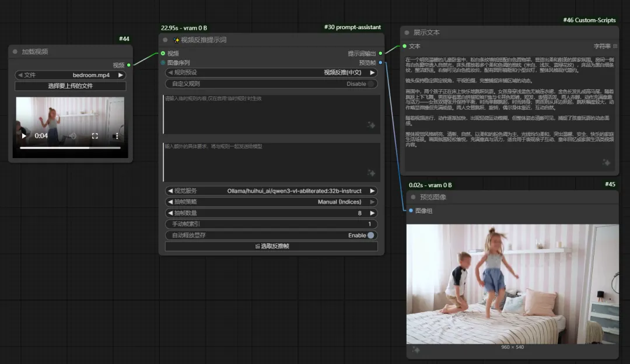Collapse the 加载视频 node via its dot

[15, 52]
